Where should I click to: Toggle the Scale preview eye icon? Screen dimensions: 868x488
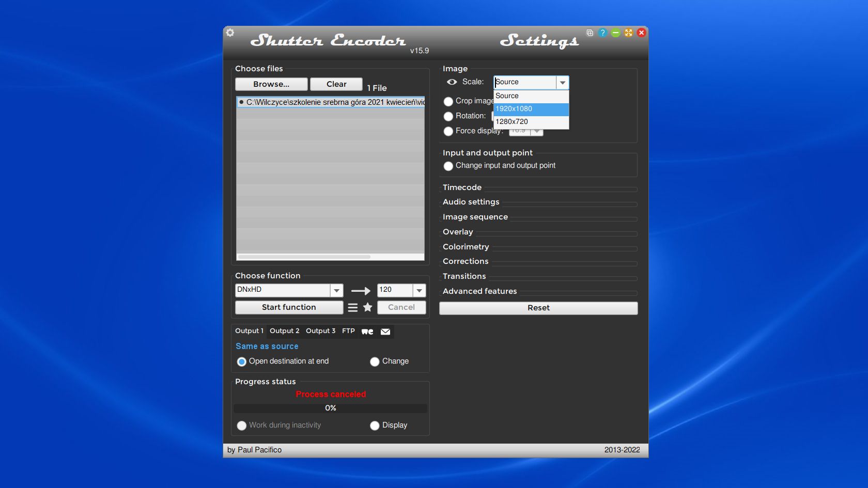[452, 82]
